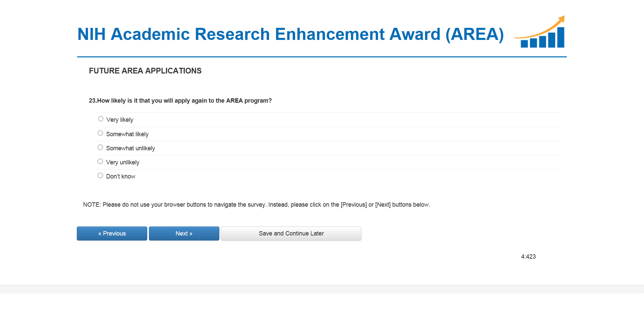644x314 pixels.
Task: Choose the "Somewhat likely" radio option
Action: pyautogui.click(x=100, y=133)
